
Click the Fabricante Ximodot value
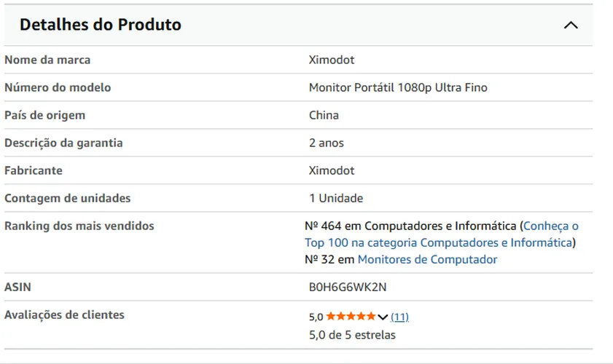332,170
